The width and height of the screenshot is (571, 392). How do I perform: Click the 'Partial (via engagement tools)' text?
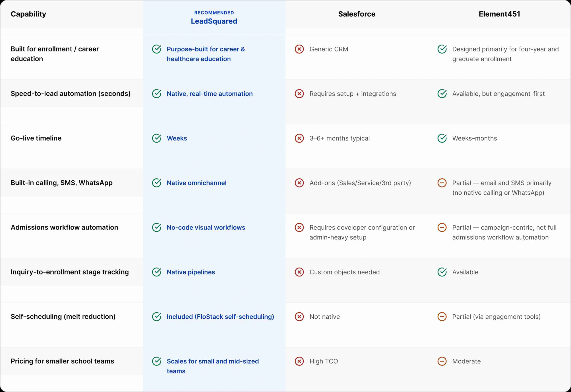pyautogui.click(x=496, y=317)
